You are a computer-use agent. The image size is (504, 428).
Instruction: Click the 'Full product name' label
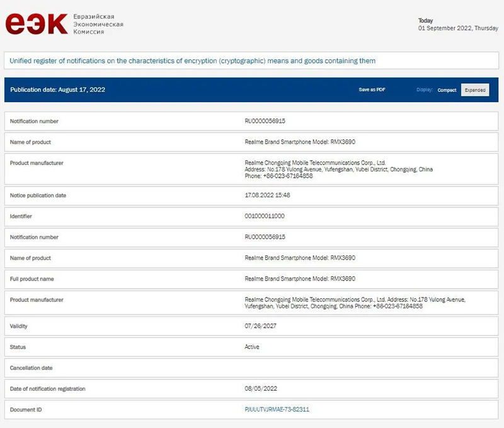32,279
